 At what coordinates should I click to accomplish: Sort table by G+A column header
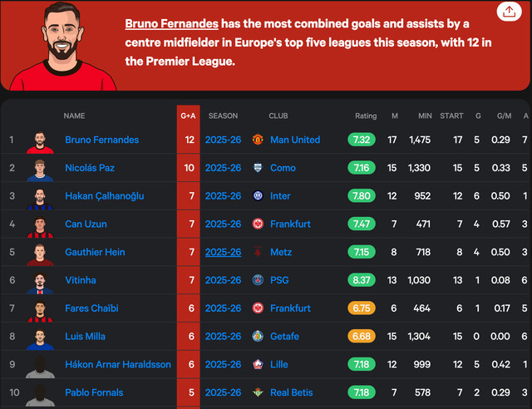click(188, 116)
